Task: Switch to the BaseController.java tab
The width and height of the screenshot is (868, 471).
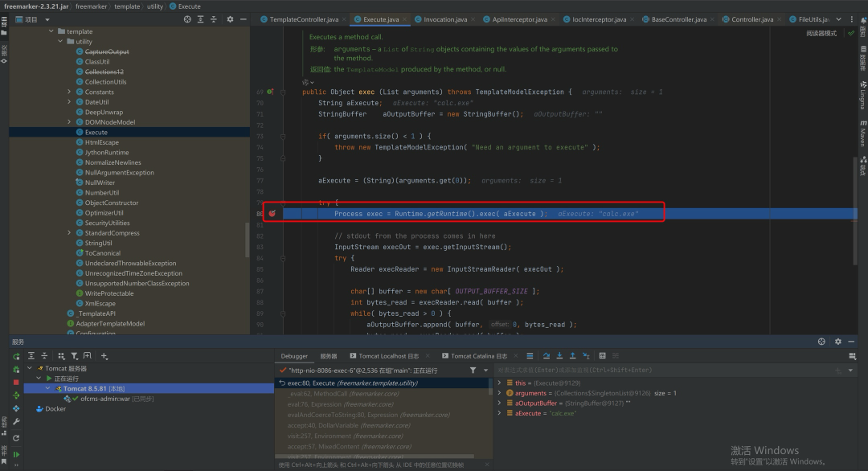Action: [x=678, y=19]
